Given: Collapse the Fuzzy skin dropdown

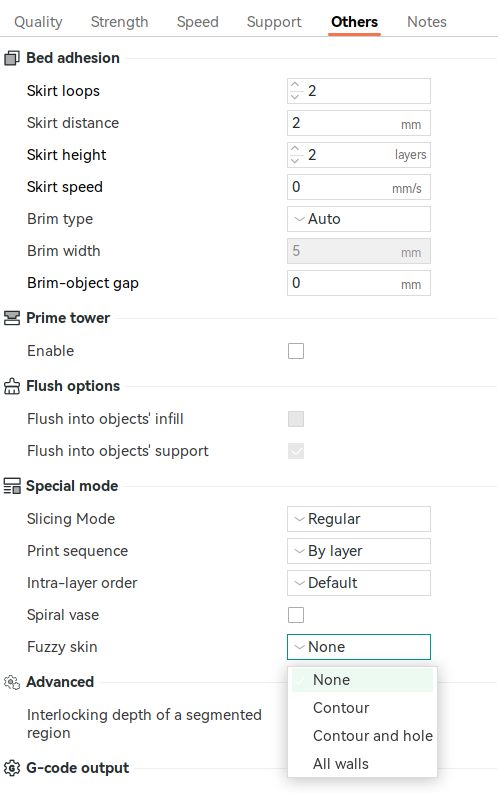Looking at the screenshot, I should [359, 647].
